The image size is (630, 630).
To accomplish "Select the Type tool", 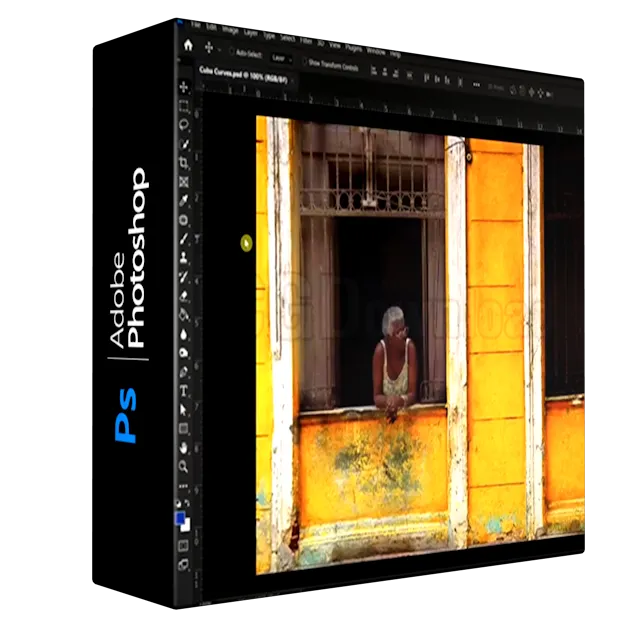I will point(184,391).
